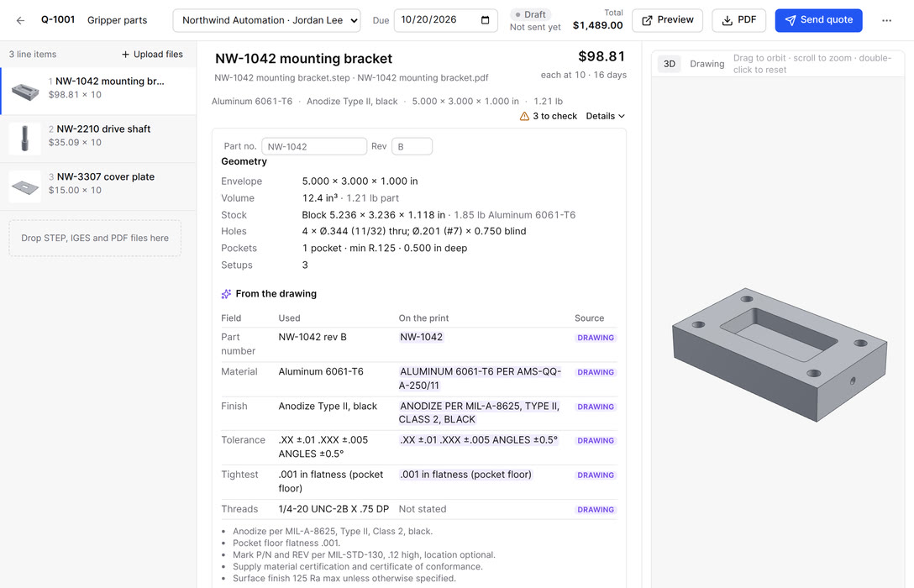
Task: Click the Rev input field
Action: pyautogui.click(x=412, y=146)
